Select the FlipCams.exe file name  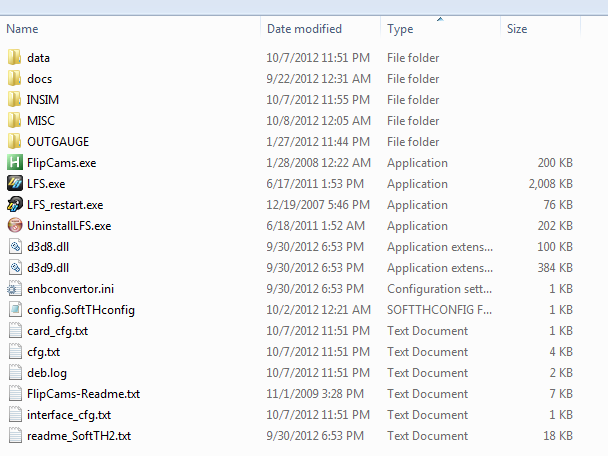pyautogui.click(x=62, y=163)
